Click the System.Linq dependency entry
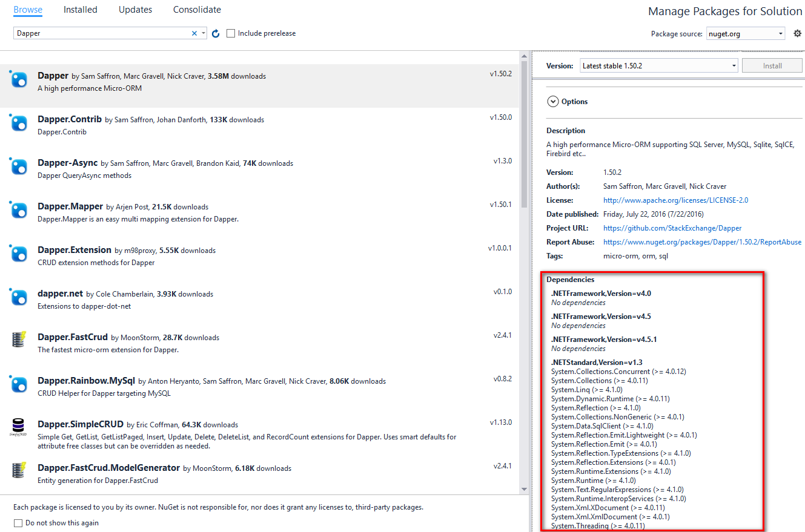The image size is (805, 532). 586,390
